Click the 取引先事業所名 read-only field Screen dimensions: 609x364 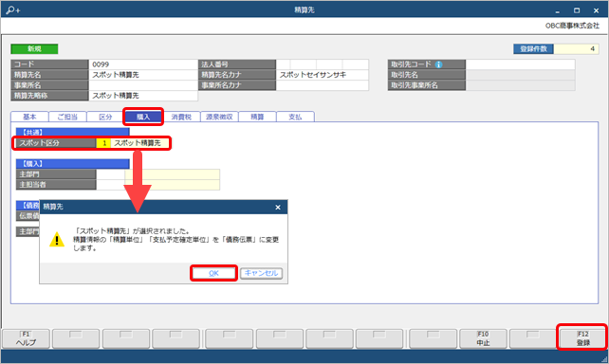point(521,85)
